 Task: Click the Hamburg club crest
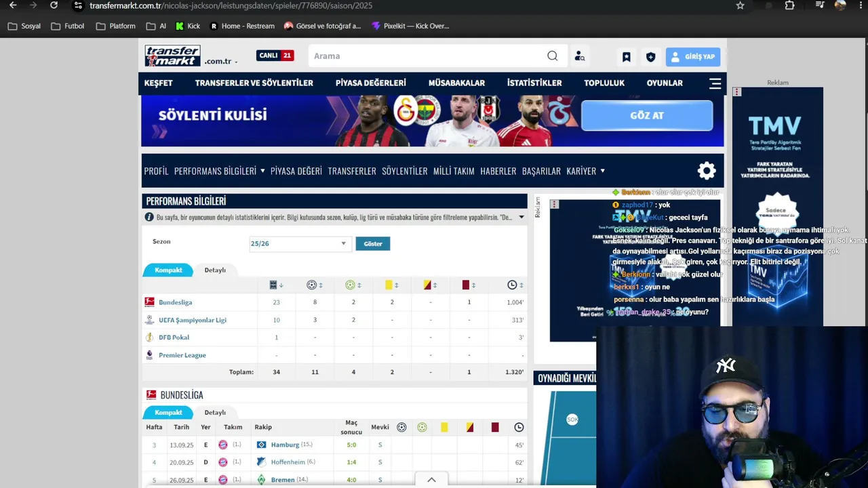(x=261, y=445)
